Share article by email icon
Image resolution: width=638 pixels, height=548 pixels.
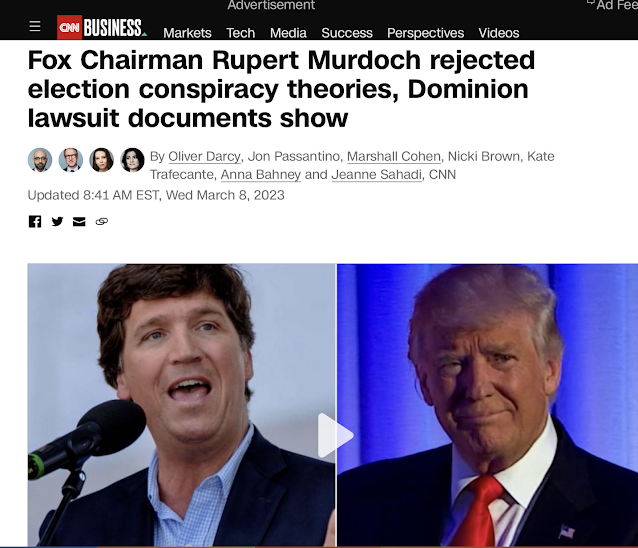79,221
